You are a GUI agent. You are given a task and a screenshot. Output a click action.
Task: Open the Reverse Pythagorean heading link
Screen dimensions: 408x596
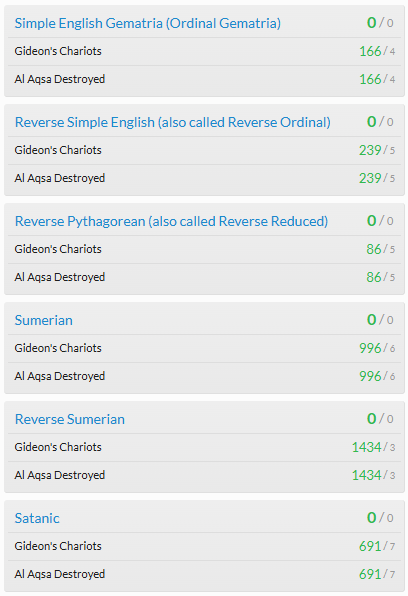point(171,221)
